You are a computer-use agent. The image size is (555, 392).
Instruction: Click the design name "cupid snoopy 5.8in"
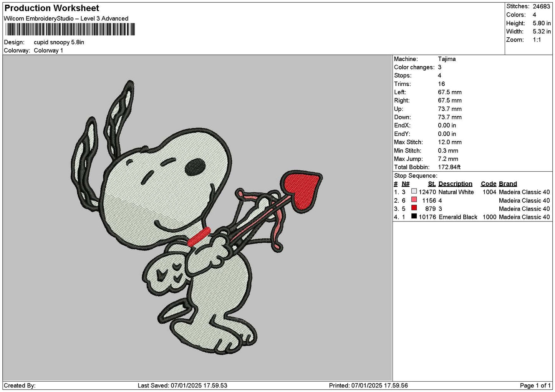[x=59, y=42]
